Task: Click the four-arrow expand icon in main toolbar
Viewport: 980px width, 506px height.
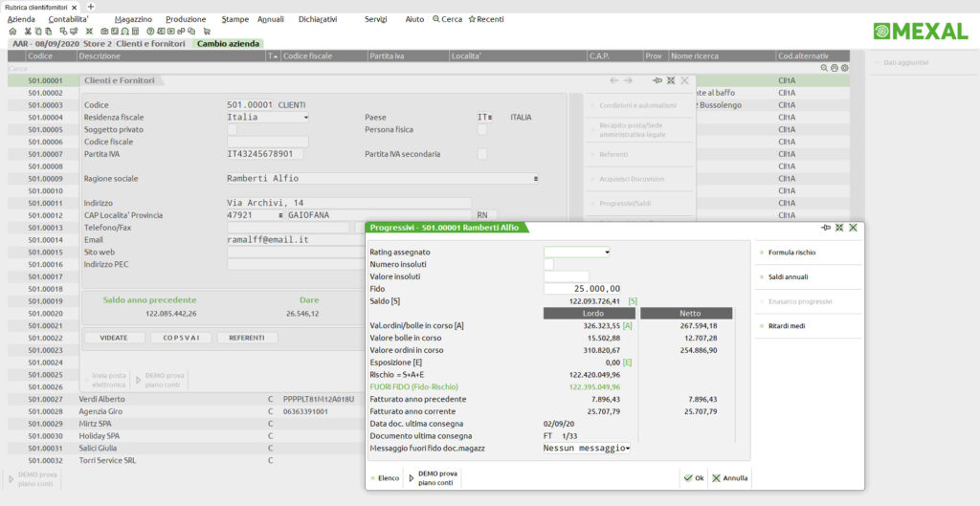Action: (89, 32)
